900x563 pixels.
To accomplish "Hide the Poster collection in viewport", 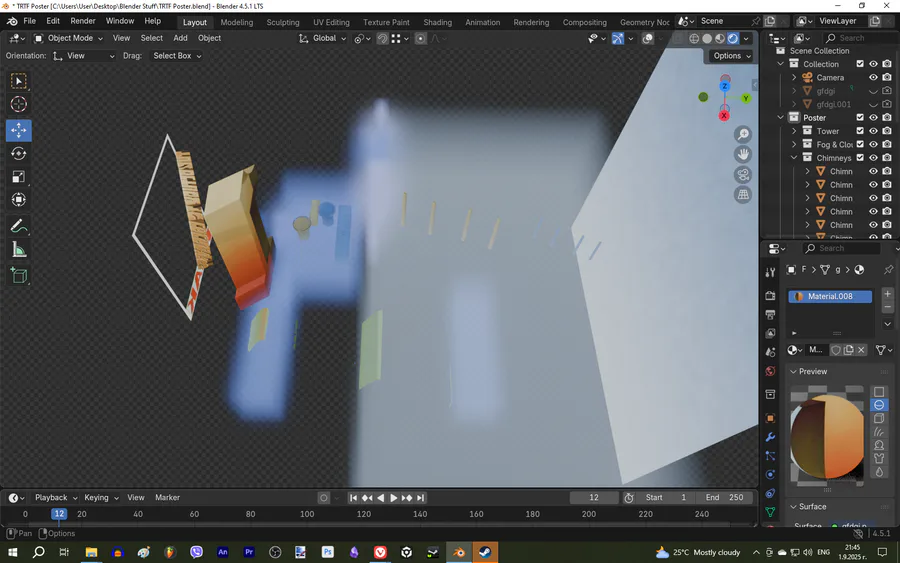I will tap(873, 118).
